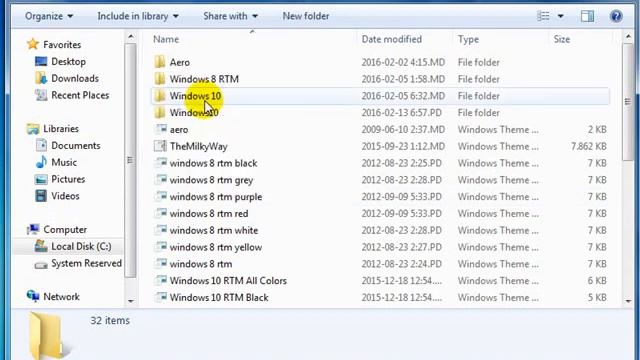Select the aero theme file icon
640x360 pixels.
pos(160,129)
